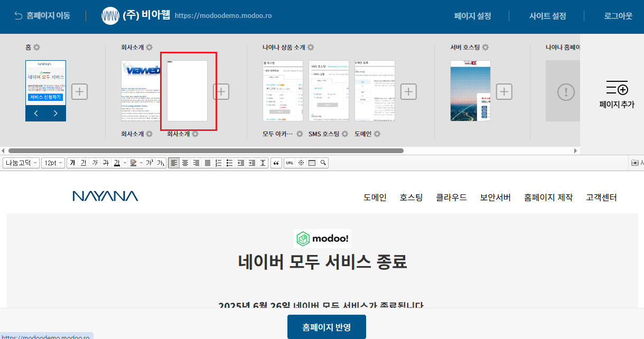Open the gear beside 나야나 상품 소개 menu
The height and width of the screenshot is (339, 644).
pyautogui.click(x=311, y=48)
